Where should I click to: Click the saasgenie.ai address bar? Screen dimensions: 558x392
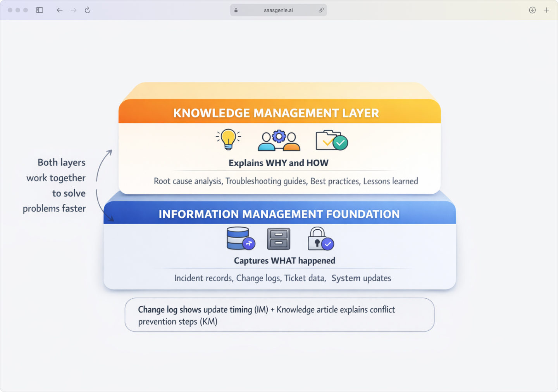tap(278, 10)
